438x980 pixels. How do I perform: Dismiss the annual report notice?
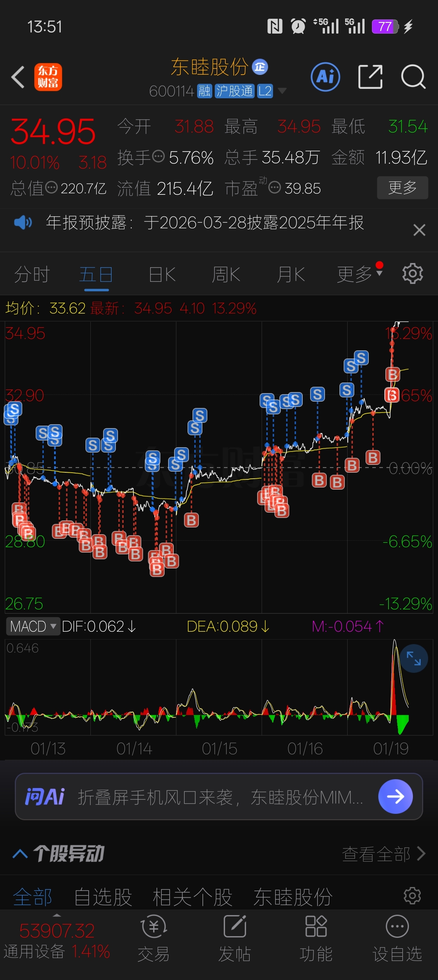tap(419, 230)
